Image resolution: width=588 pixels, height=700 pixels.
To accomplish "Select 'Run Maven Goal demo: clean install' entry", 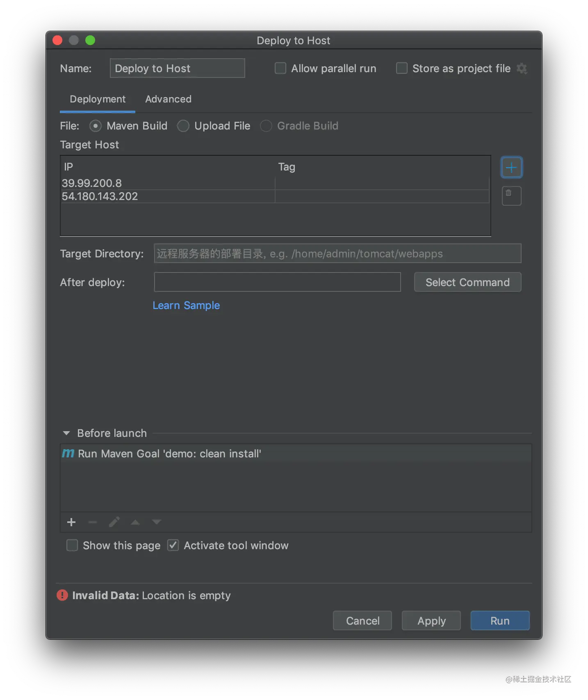I will coord(296,454).
